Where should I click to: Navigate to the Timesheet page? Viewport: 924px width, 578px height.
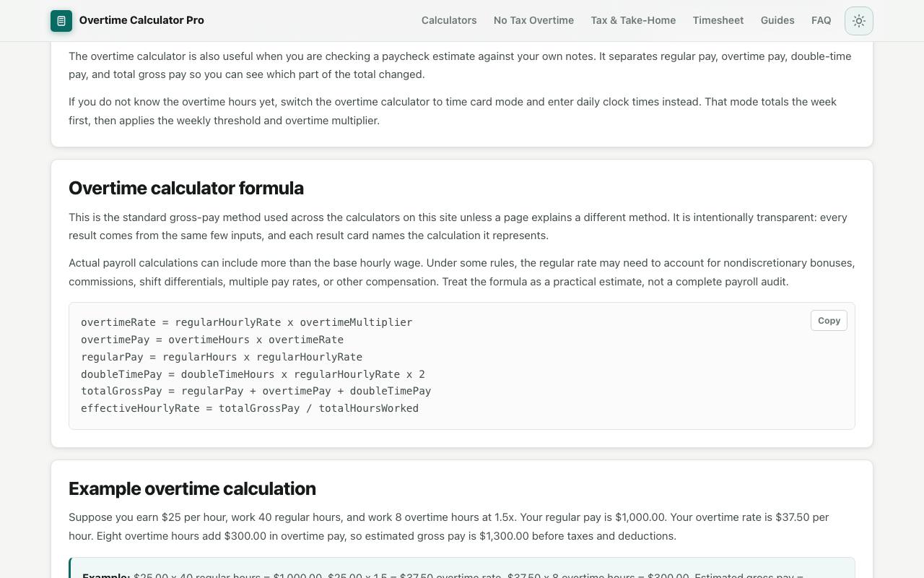[718, 20]
